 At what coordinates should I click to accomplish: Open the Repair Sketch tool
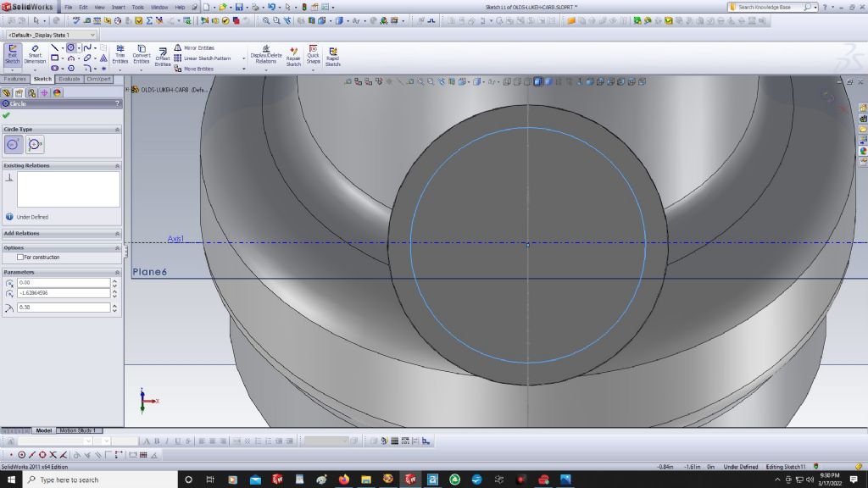[x=293, y=56]
